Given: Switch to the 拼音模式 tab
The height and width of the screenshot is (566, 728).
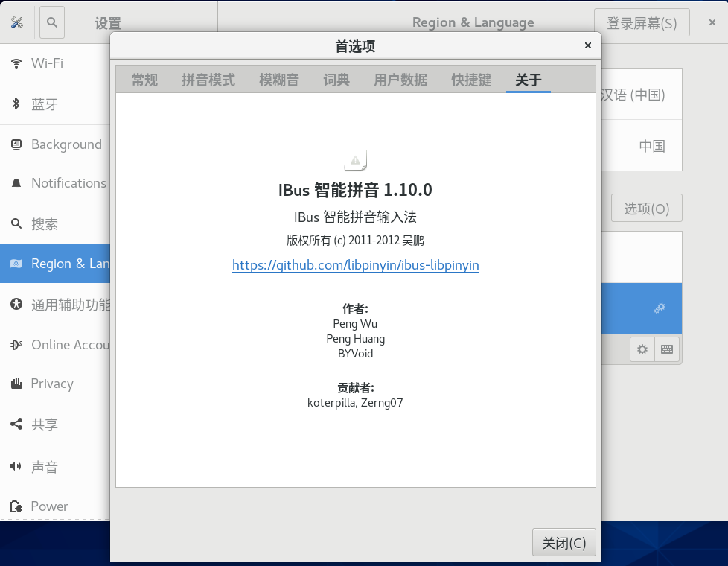Looking at the screenshot, I should (208, 80).
